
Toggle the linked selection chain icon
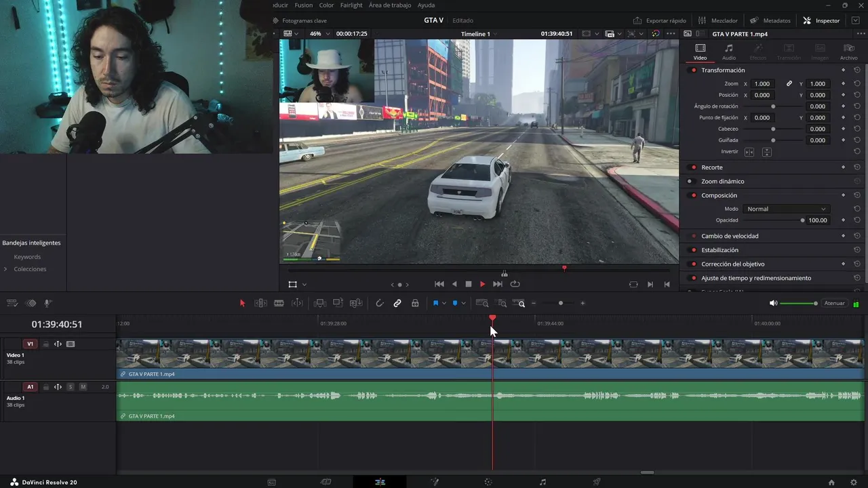coord(397,303)
